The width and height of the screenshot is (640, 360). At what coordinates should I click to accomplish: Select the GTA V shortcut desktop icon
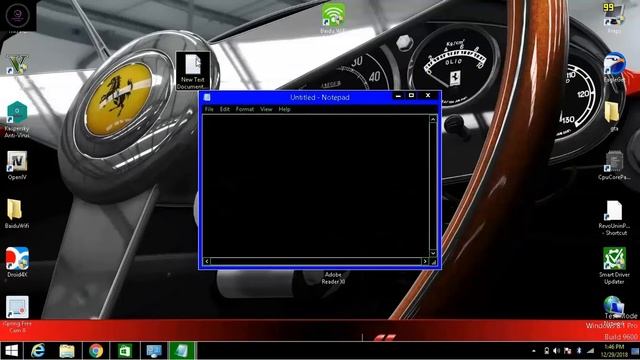[x=17, y=65]
